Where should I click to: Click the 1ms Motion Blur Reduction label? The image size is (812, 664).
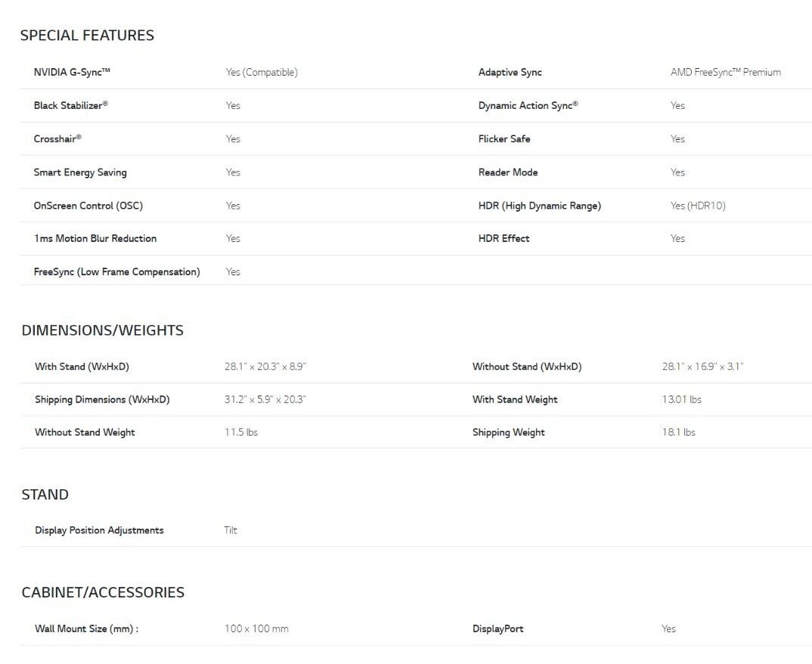click(x=95, y=238)
